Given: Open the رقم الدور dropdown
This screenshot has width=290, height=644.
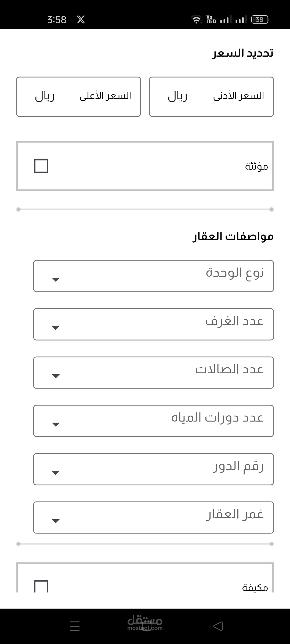Looking at the screenshot, I should point(153,469).
